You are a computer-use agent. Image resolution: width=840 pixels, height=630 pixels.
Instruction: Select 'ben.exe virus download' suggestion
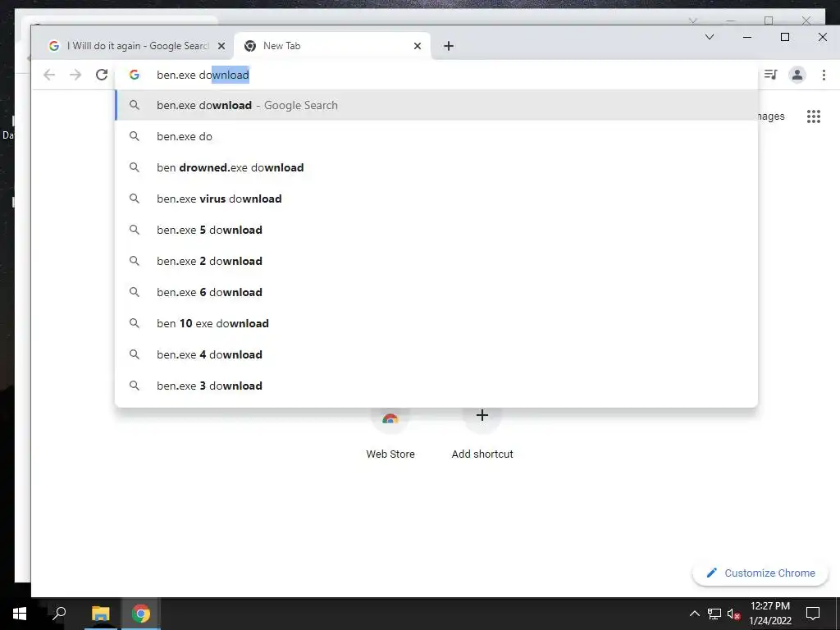tap(436, 199)
